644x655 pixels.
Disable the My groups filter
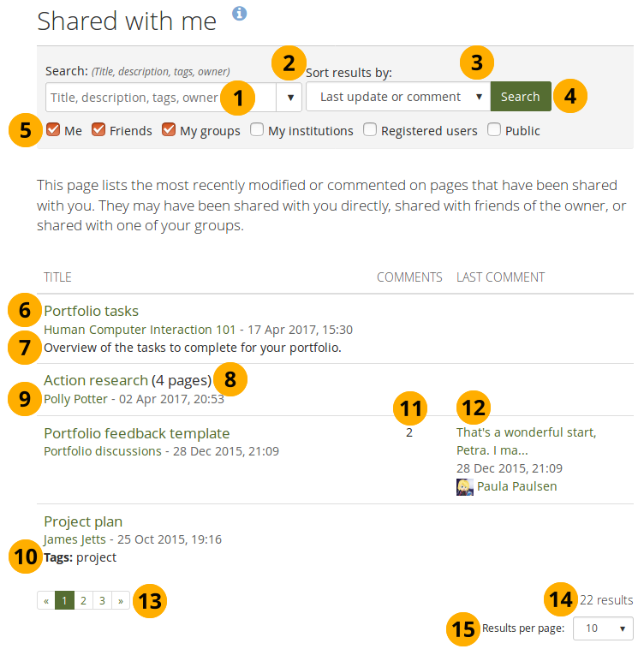[x=169, y=131]
